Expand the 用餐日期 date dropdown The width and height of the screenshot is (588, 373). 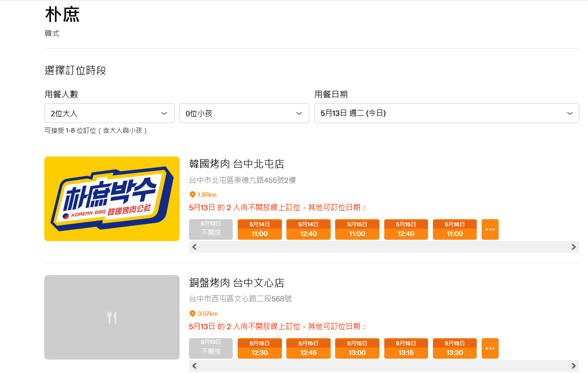(446, 113)
